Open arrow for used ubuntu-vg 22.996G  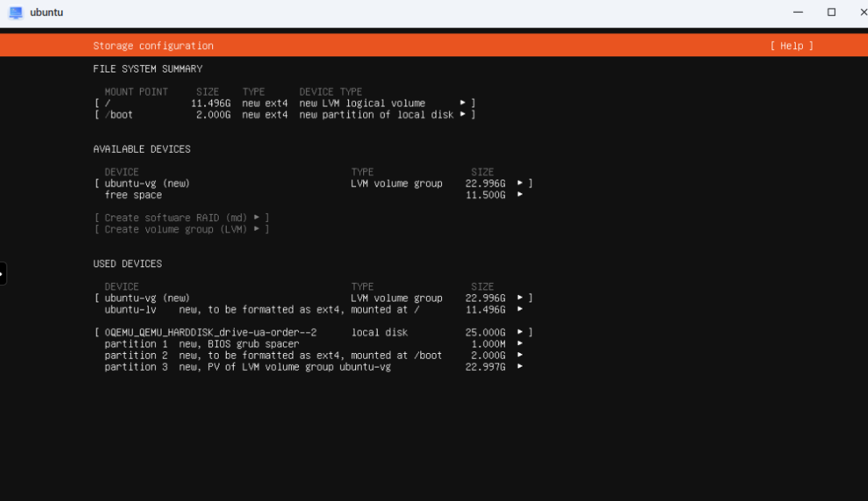pyautogui.click(x=520, y=298)
